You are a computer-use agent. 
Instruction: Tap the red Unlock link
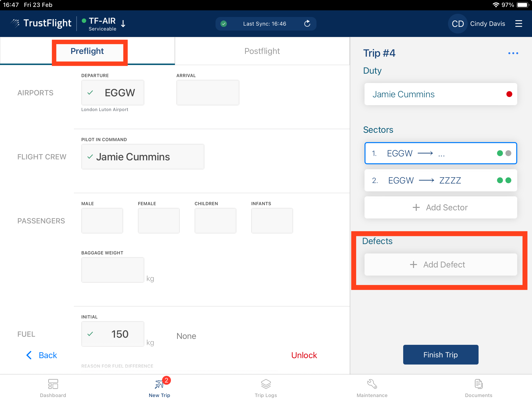click(304, 355)
